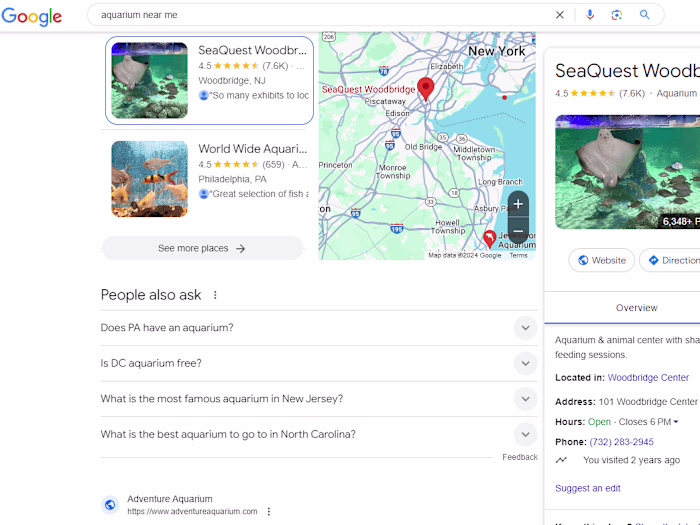The height and width of the screenshot is (525, 700).
Task: Send Feedback on People also ask
Action: [x=520, y=457]
